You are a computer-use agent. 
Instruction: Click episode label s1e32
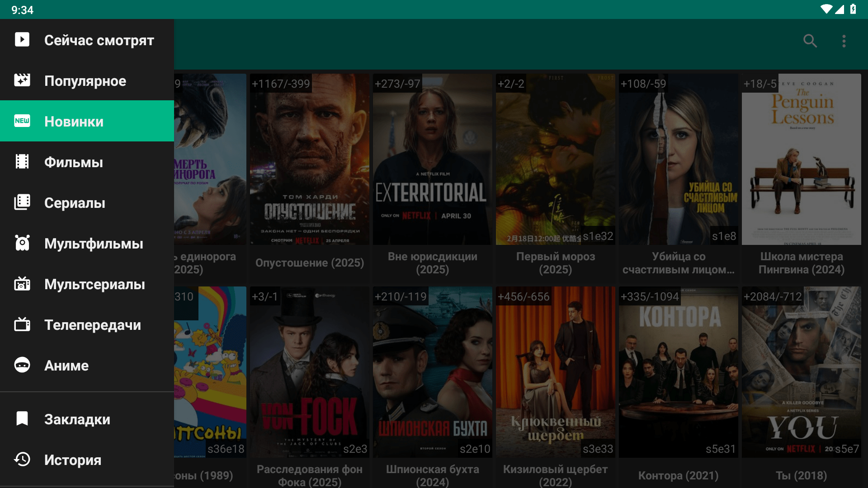[x=598, y=236]
